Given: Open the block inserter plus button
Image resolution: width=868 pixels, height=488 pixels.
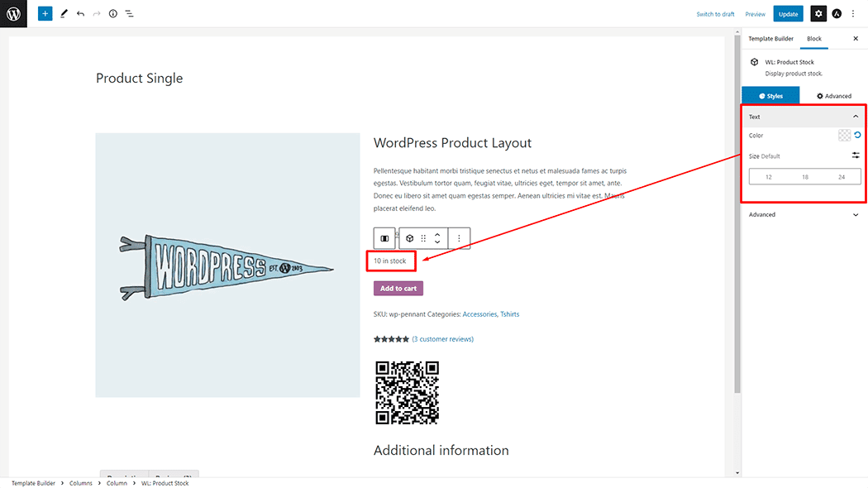Looking at the screenshot, I should (x=45, y=14).
